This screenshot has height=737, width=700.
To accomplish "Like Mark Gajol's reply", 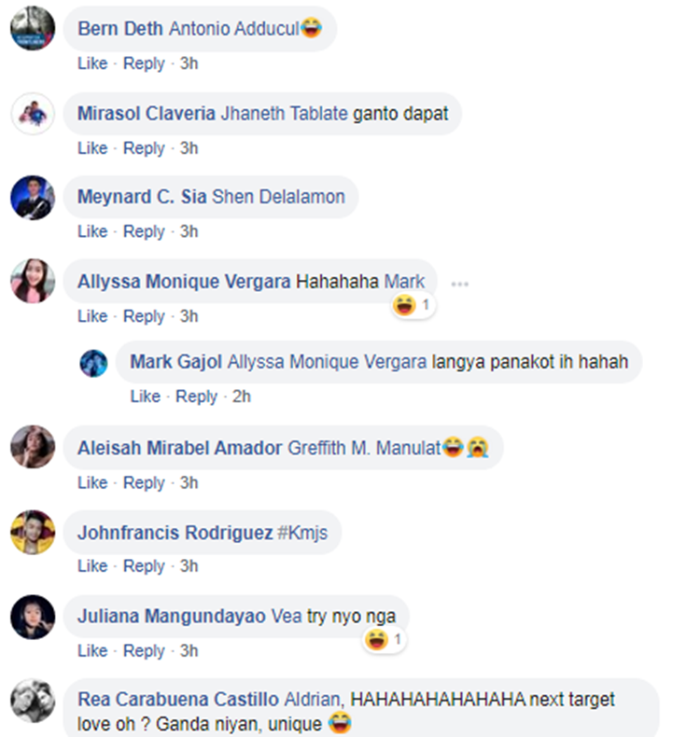I will point(146,396).
